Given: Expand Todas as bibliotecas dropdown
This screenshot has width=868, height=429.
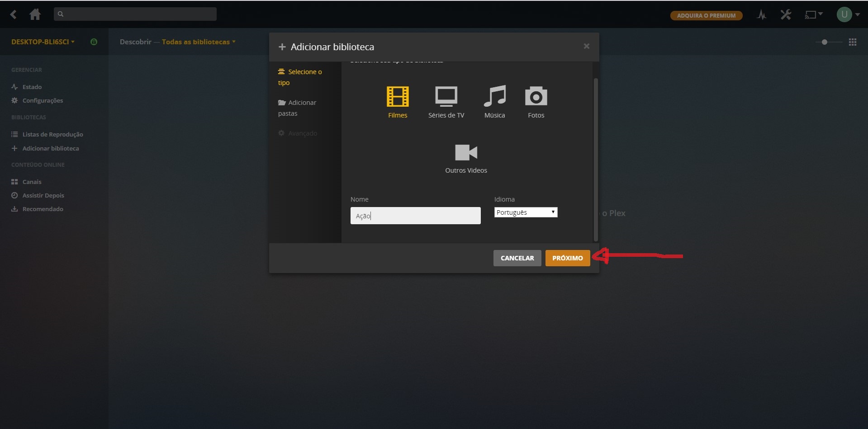Looking at the screenshot, I should (x=199, y=42).
